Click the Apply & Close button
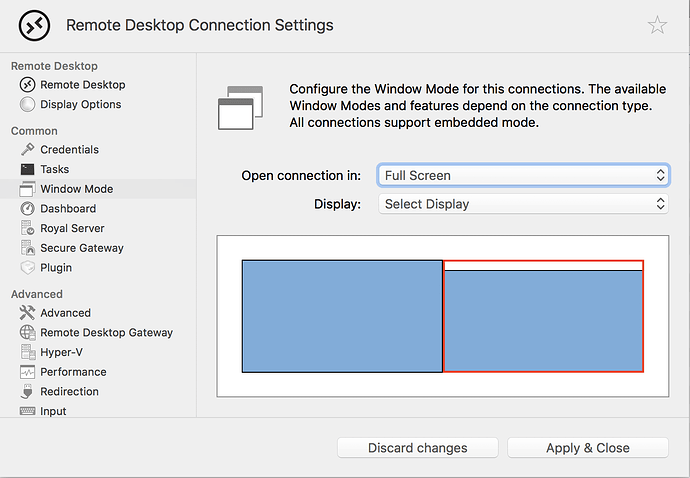 click(x=587, y=447)
